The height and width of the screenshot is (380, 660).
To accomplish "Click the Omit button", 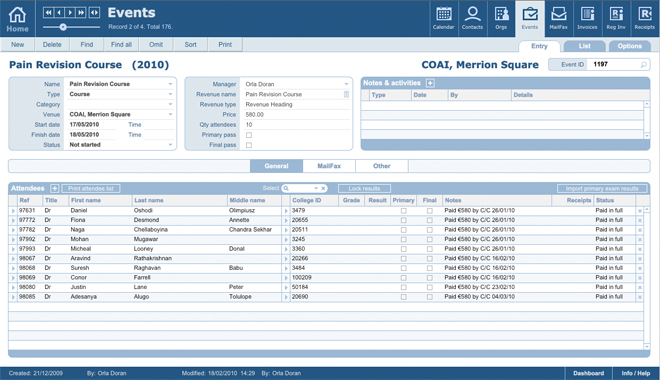I will pos(156,45).
